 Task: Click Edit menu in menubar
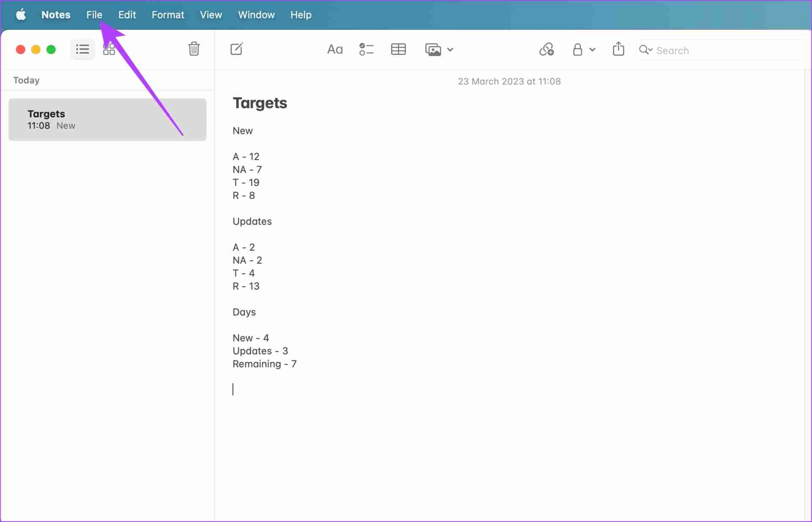(x=127, y=14)
